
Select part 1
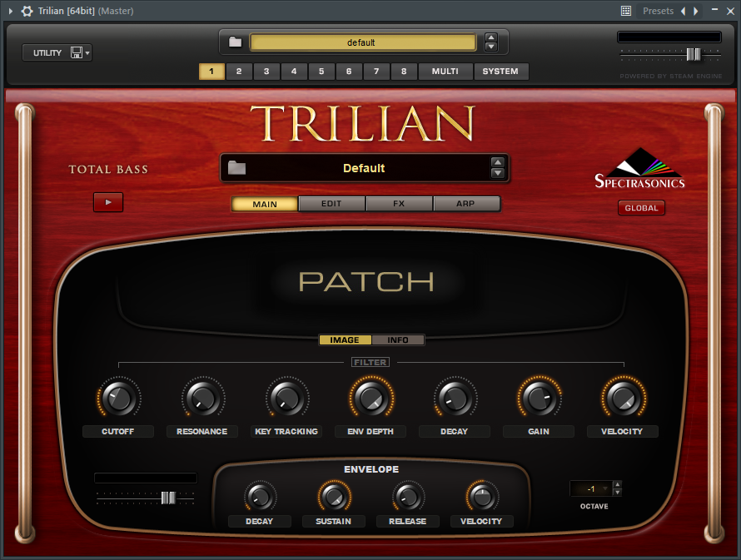211,72
